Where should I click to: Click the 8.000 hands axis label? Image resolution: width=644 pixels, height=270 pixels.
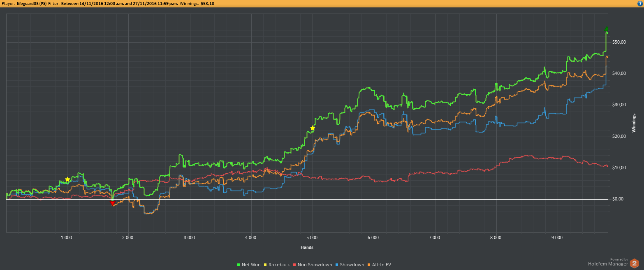click(496, 237)
